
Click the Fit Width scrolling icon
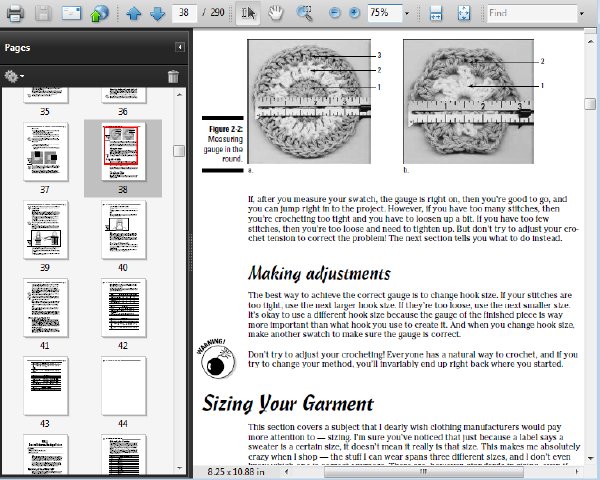[x=436, y=13]
